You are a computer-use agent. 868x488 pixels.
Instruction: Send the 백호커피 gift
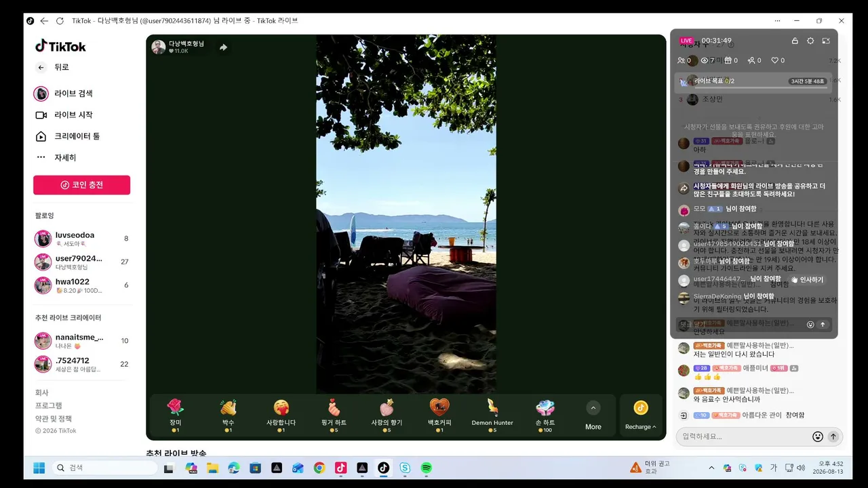tap(439, 415)
